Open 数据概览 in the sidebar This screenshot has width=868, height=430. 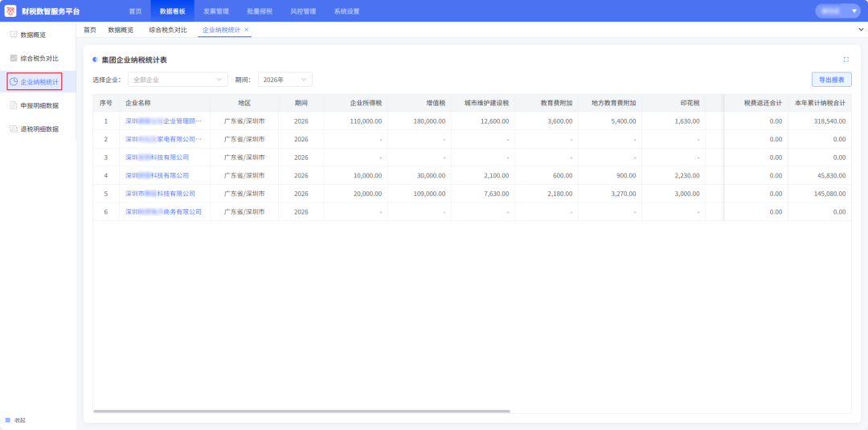33,35
